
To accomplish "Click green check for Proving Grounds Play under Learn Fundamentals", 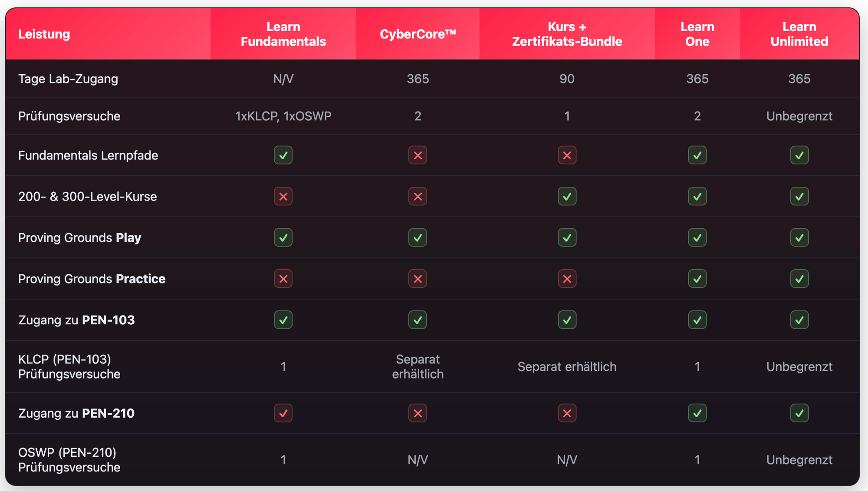I will tap(283, 237).
